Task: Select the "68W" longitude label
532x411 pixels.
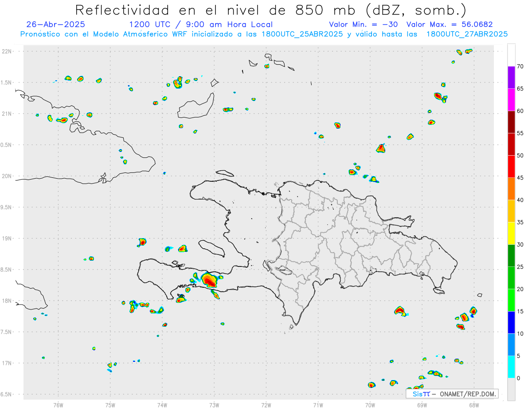Action: (474, 405)
